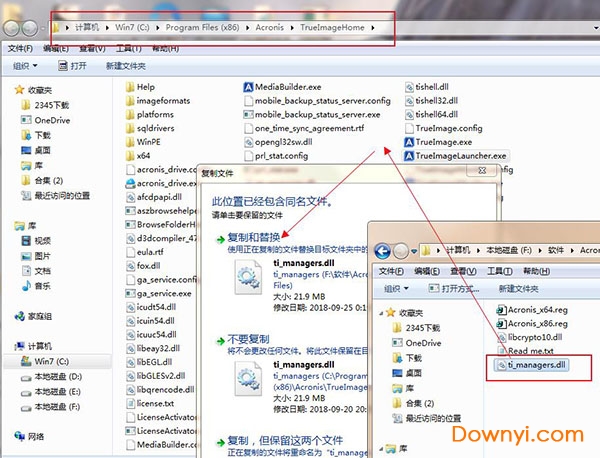Select the WinPE folder
Viewport: 600px width, 458px height.
pos(148,142)
